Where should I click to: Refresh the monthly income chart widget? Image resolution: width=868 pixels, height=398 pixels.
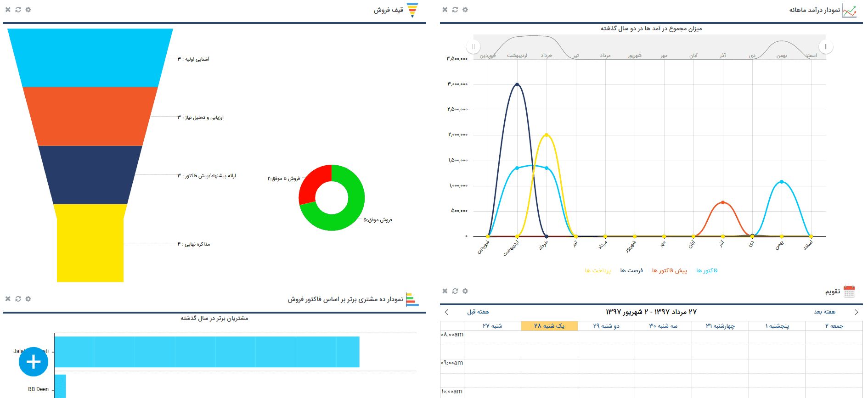(455, 10)
